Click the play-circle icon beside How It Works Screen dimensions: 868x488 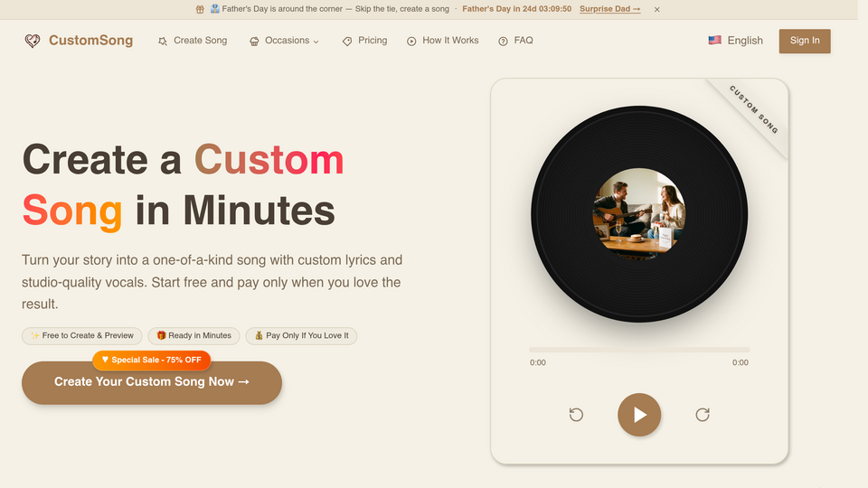point(411,42)
